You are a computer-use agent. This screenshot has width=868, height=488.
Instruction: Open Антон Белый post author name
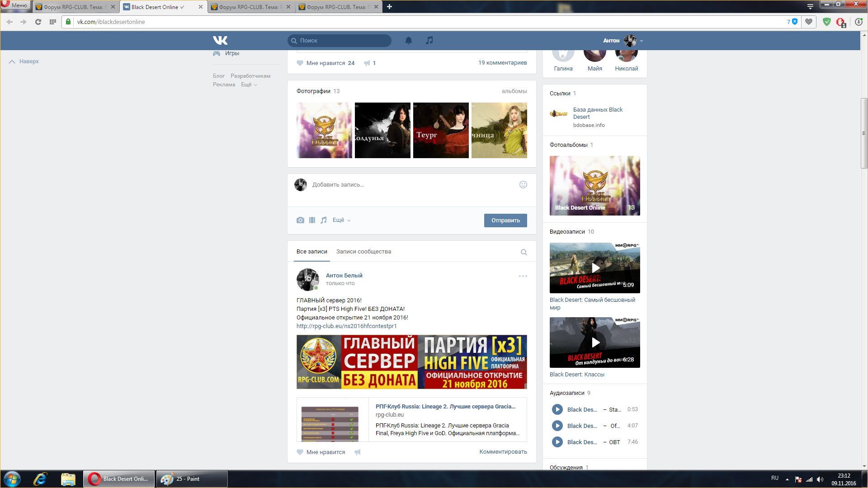tap(344, 276)
